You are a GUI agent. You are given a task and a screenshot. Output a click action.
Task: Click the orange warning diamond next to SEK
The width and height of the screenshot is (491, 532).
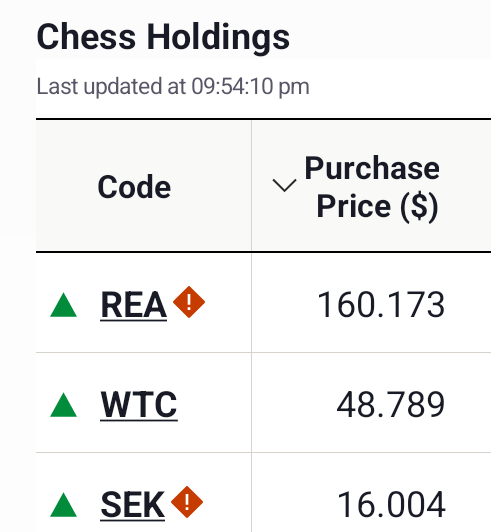coord(187,502)
